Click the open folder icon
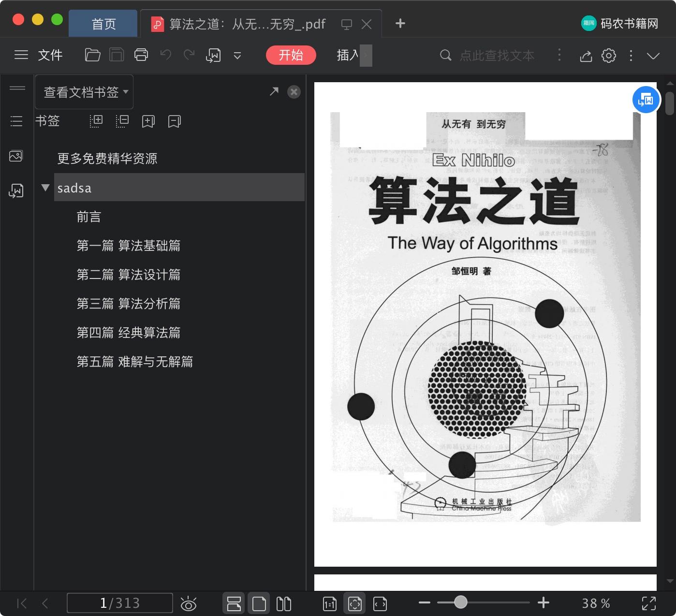Image resolution: width=676 pixels, height=616 pixels. pos(92,55)
